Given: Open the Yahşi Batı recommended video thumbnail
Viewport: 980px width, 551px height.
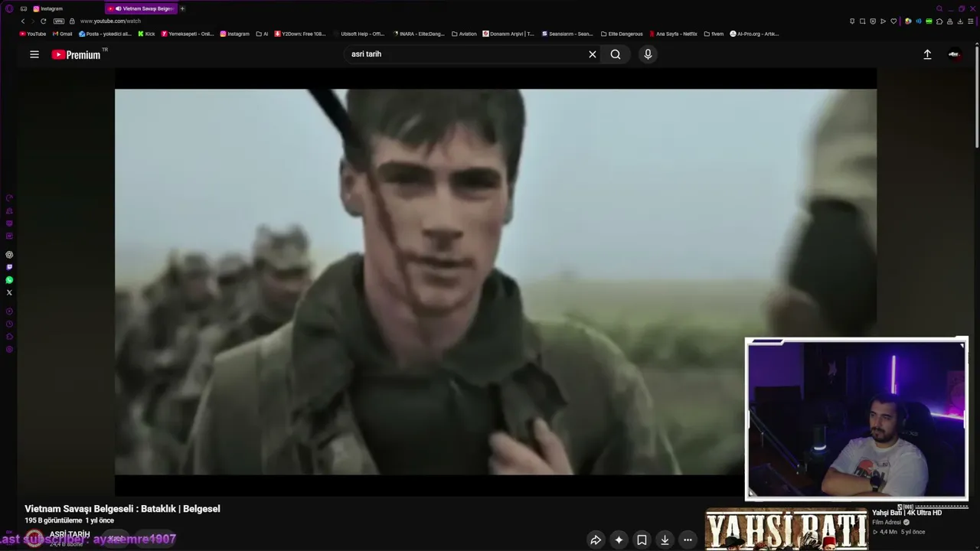Looking at the screenshot, I should 786,529.
